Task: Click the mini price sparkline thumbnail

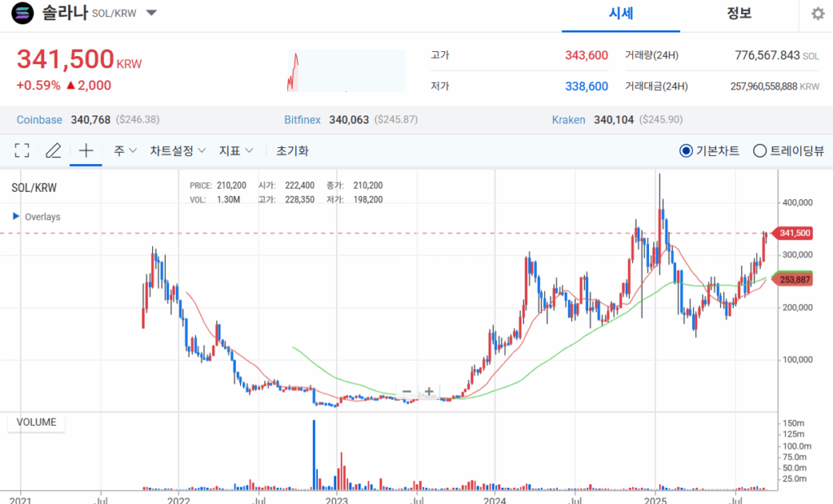Action: coord(346,71)
